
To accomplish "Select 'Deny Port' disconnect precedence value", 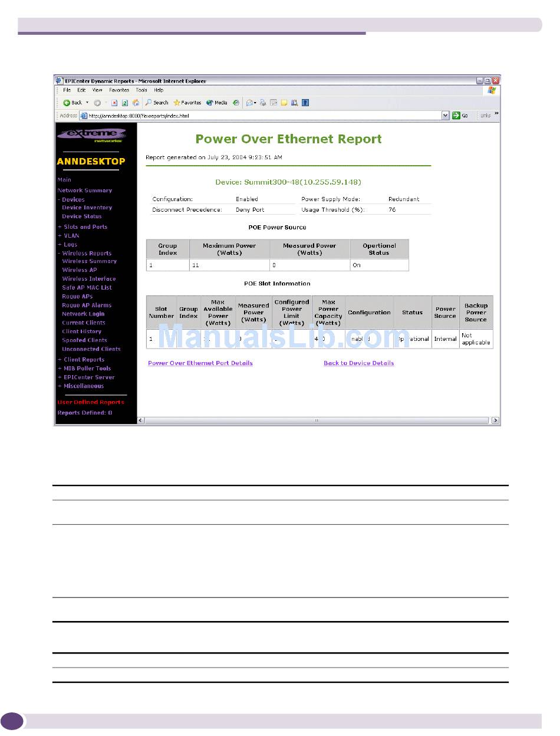I will [250, 210].
